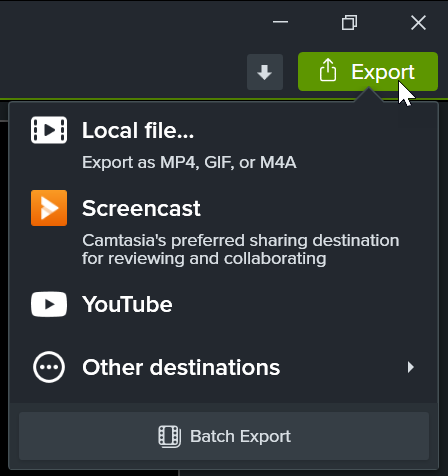Screen dimensions: 448x476
Task: Click the green Export button
Action: point(368,71)
